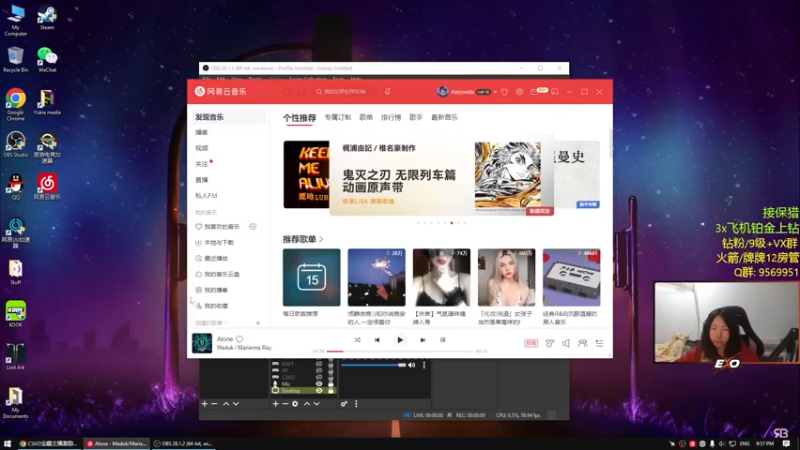
Task: Open NetEase Music settings gear icon
Action: click(519, 92)
